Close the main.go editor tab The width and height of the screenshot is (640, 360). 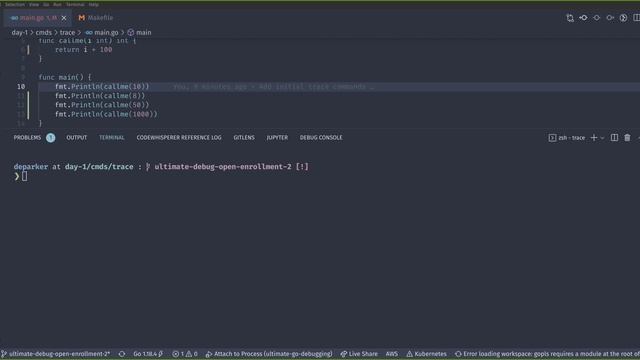click(x=64, y=18)
